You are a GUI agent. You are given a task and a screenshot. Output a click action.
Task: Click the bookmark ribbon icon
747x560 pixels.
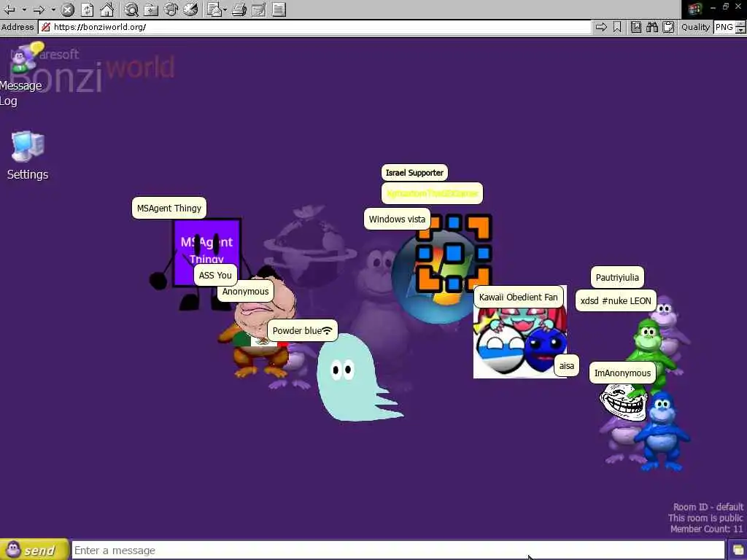[x=617, y=27]
